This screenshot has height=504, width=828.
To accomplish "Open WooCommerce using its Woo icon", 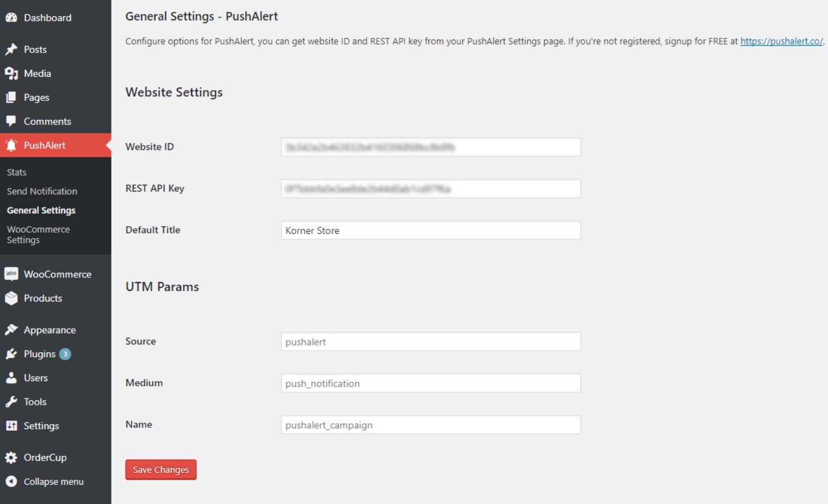I will pos(11,273).
